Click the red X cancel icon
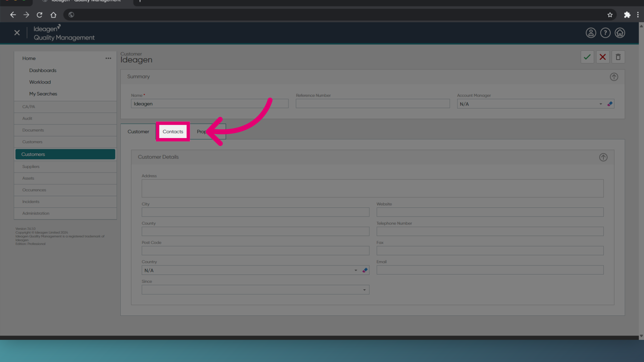The height and width of the screenshot is (362, 644). pyautogui.click(x=602, y=57)
